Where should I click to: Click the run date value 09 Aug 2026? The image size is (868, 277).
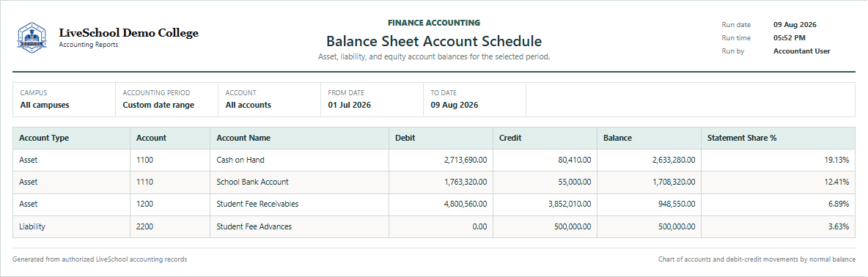tap(795, 25)
